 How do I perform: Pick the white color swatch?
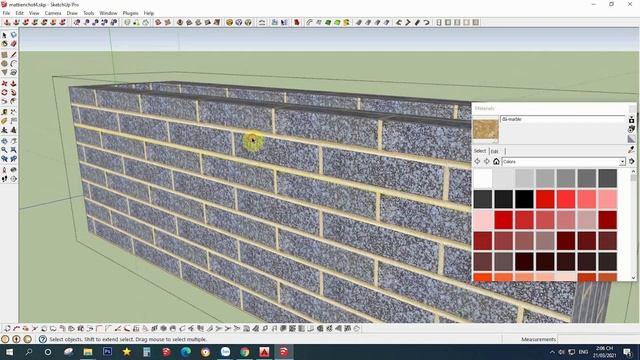pyautogui.click(x=483, y=178)
